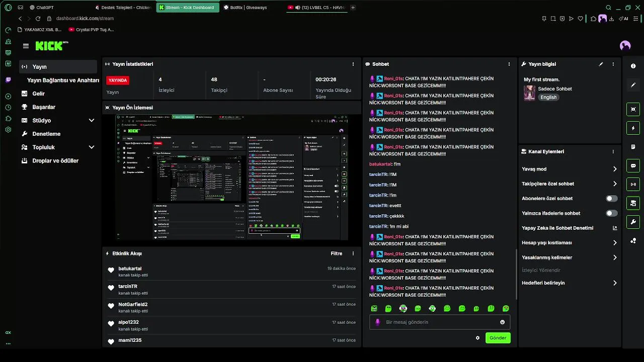This screenshot has height=362, width=644.
Task: Click the lightning bolt icon in right sidebar
Action: (x=633, y=128)
